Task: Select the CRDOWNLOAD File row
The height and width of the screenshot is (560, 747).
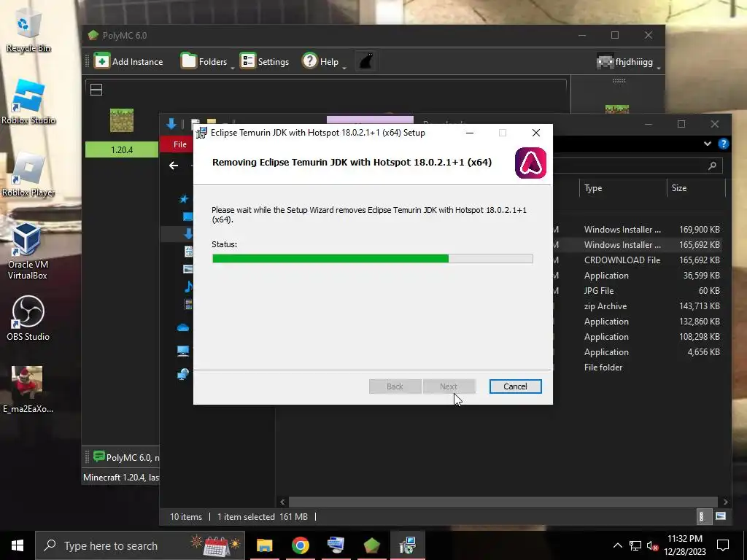Action: (638, 260)
